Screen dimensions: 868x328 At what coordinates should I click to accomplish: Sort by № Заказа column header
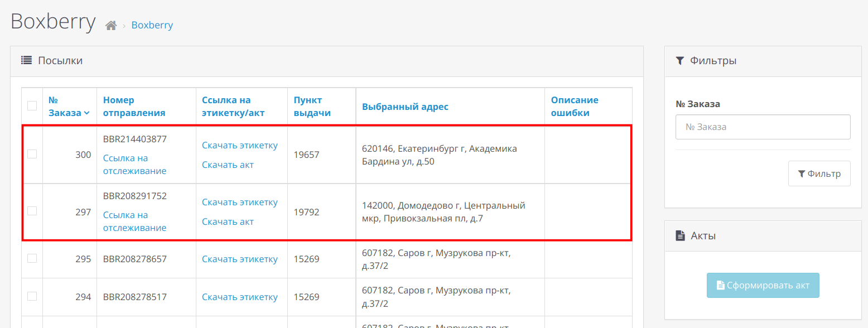[69, 106]
